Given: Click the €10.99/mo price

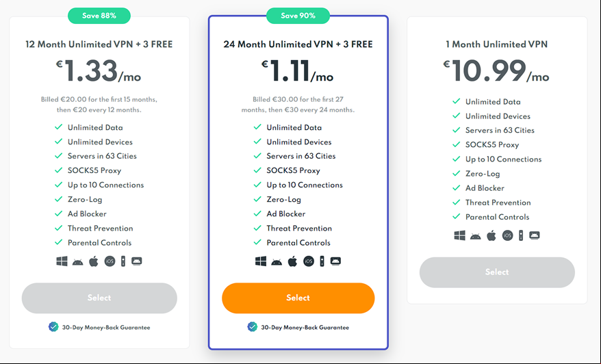Looking at the screenshot, I should pyautogui.click(x=496, y=71).
